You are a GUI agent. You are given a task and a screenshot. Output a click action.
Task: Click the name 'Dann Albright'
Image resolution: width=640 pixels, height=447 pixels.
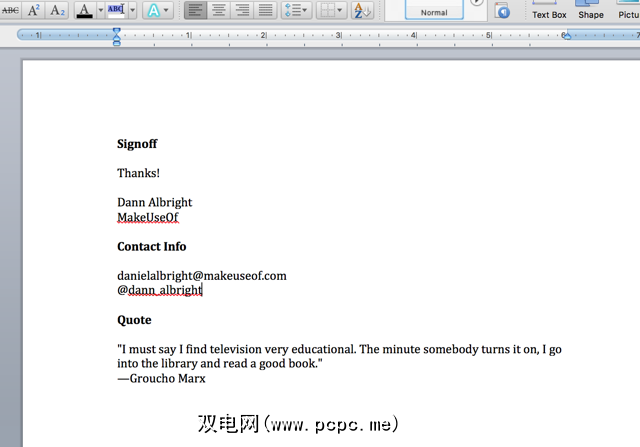[155, 202]
